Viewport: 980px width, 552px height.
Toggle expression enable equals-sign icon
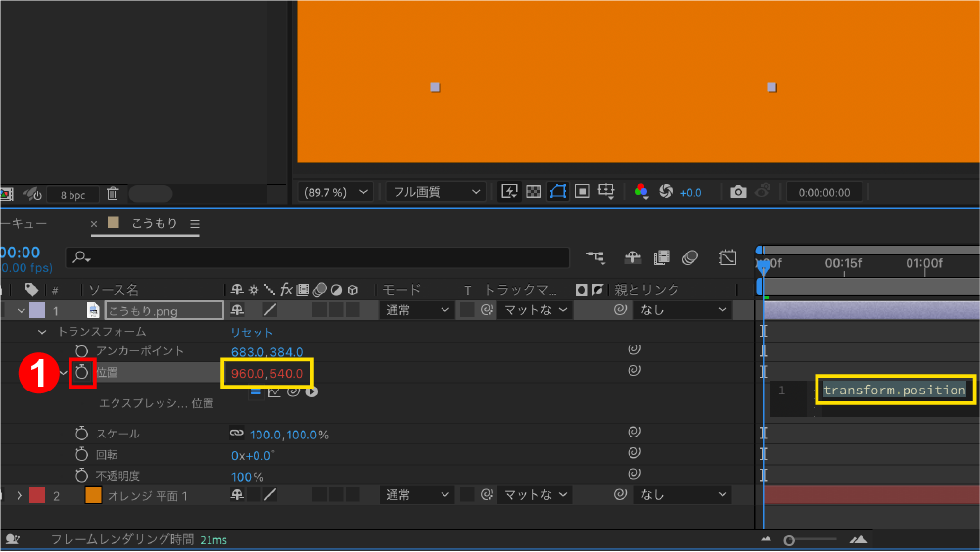pos(255,391)
